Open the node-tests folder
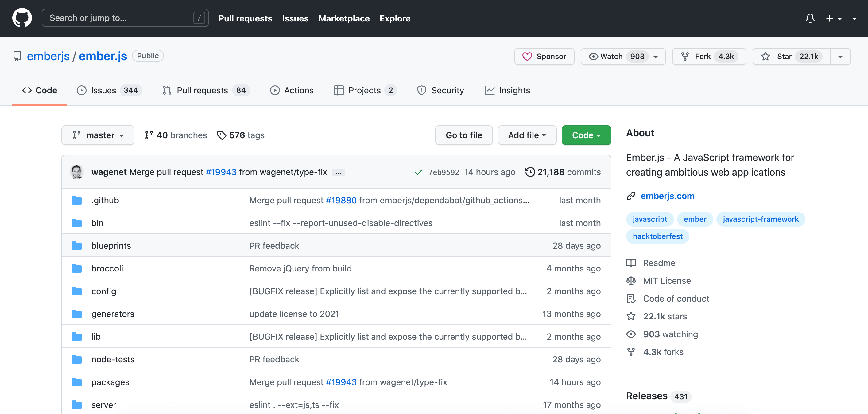The width and height of the screenshot is (868, 414). click(x=113, y=359)
